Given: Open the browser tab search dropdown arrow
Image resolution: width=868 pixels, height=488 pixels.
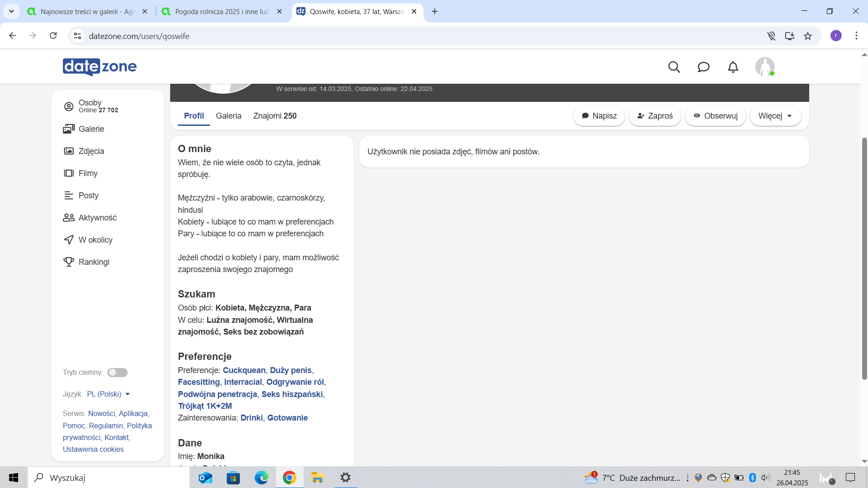Looking at the screenshot, I should point(11,11).
